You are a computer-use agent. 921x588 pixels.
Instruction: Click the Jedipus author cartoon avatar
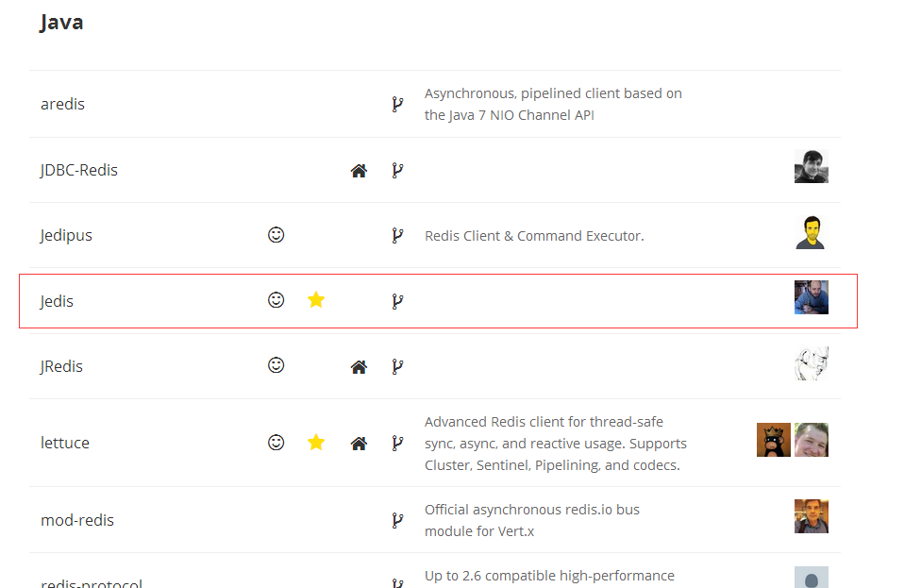(810, 233)
